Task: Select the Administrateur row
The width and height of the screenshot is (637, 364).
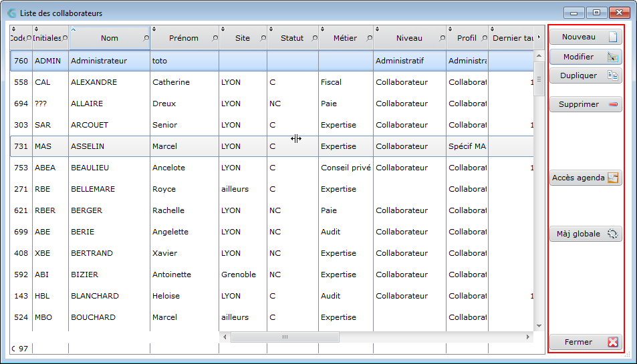Action: (272, 61)
